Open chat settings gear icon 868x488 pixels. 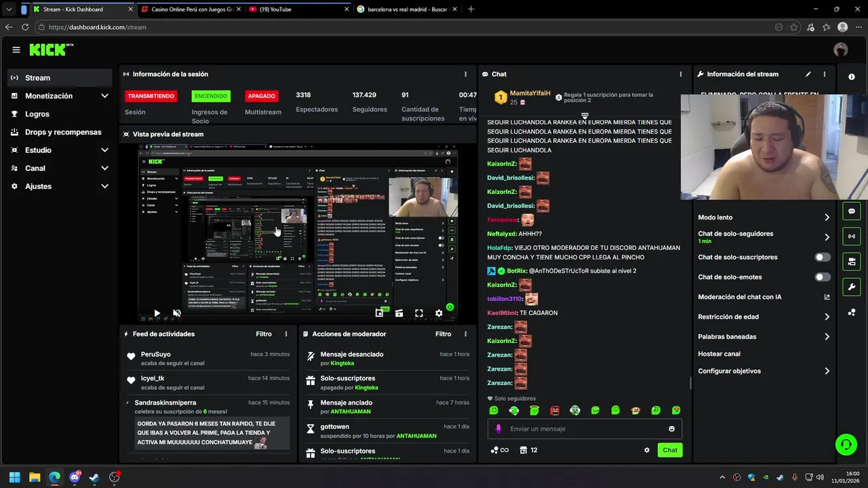(647, 450)
